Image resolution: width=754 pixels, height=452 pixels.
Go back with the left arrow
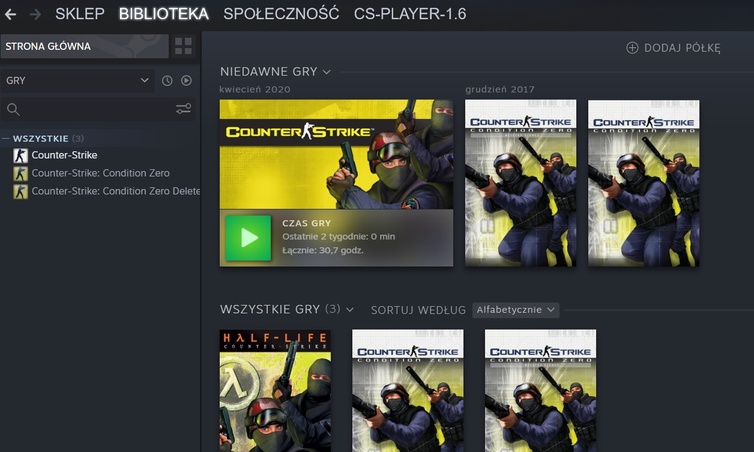pyautogui.click(x=10, y=14)
